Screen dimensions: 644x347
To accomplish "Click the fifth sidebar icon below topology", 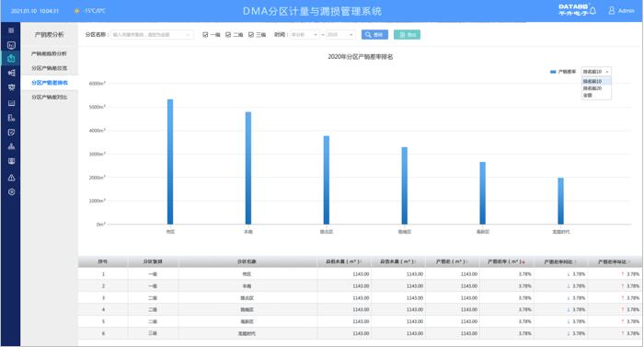I will (x=11, y=87).
